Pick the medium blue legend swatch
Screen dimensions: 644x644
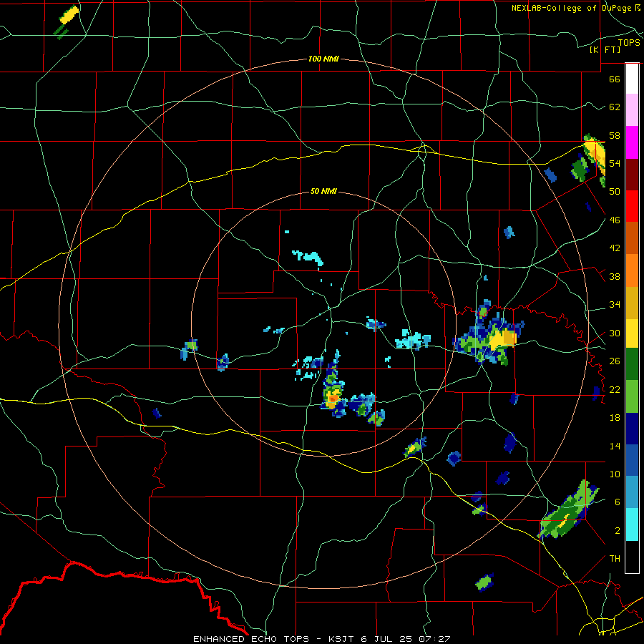point(632,460)
